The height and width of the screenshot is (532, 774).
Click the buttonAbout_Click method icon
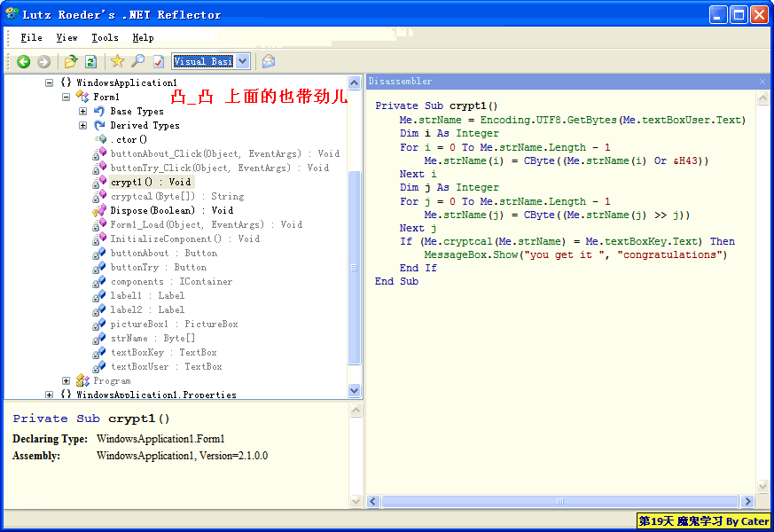[99, 153]
